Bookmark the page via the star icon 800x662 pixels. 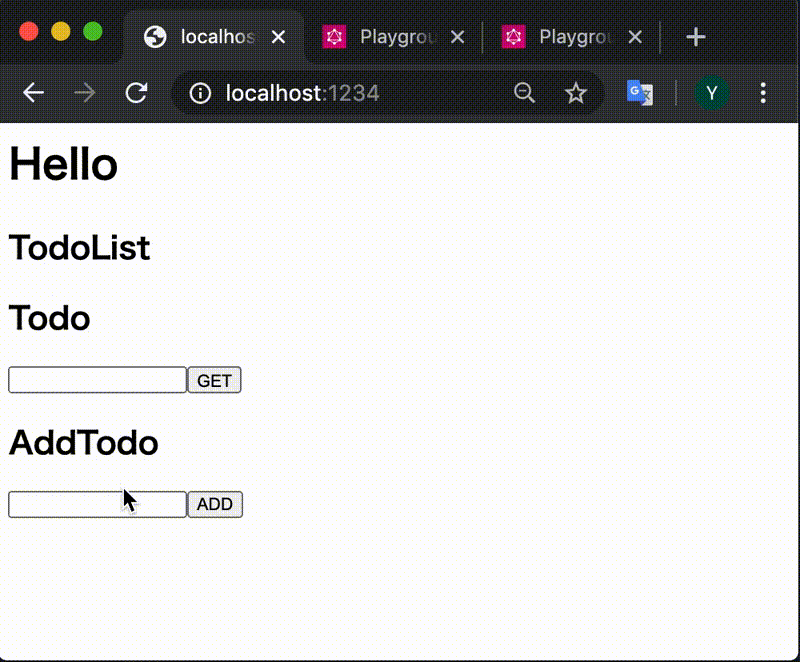pos(576,92)
